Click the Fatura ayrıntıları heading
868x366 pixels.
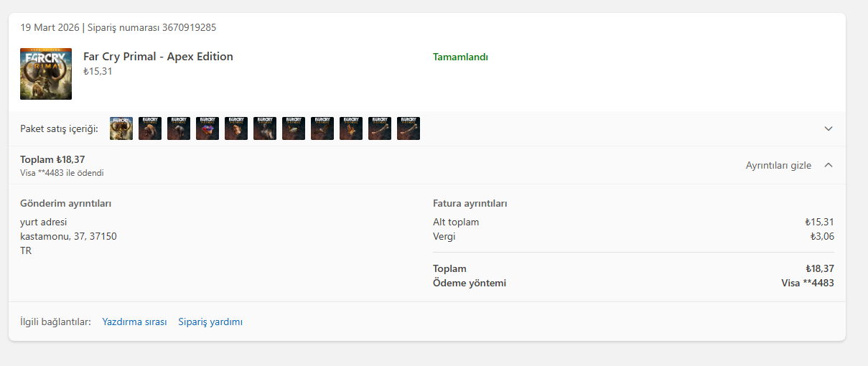click(470, 203)
